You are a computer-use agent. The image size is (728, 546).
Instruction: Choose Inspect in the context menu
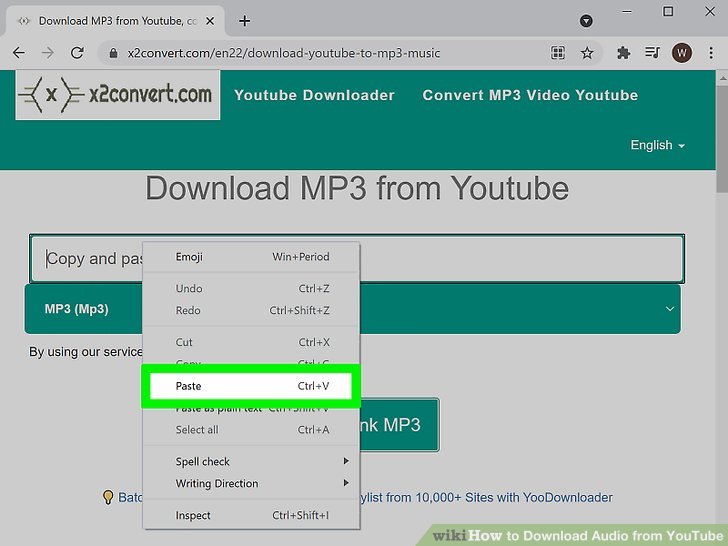pyautogui.click(x=251, y=515)
